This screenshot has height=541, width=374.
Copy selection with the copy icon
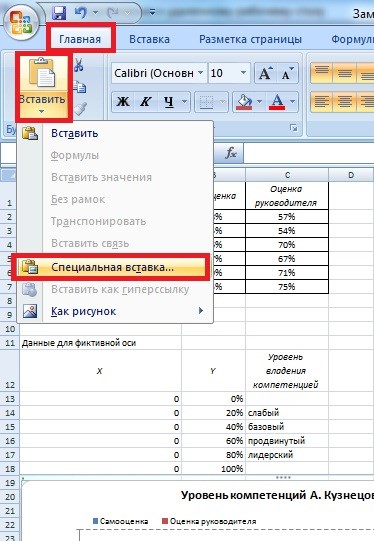(79, 87)
